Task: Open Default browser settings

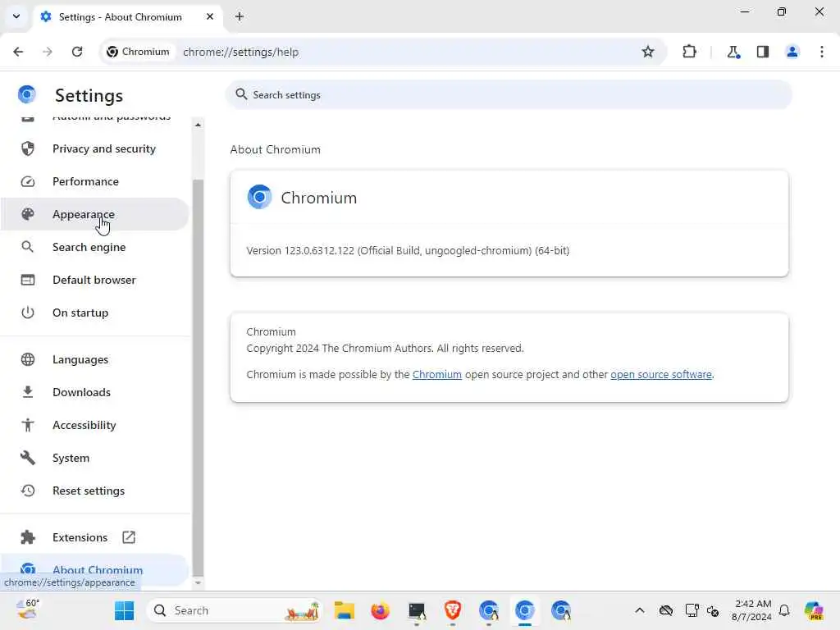Action: [x=94, y=280]
